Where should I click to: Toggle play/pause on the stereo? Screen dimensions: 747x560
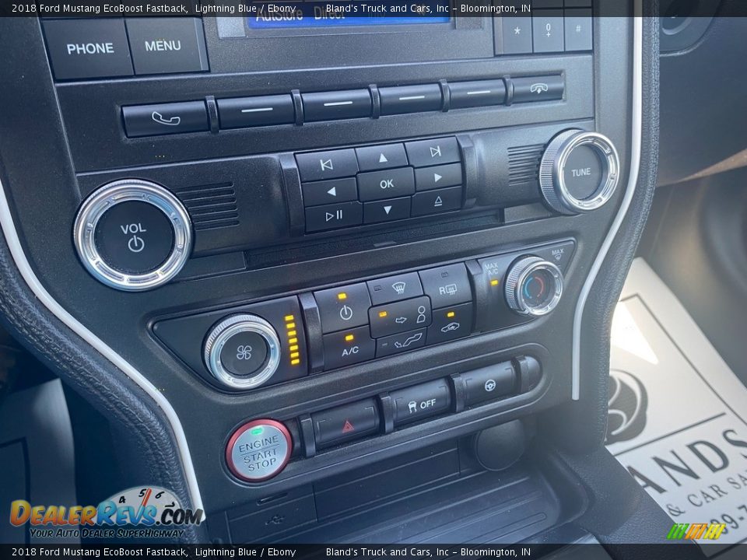[x=334, y=216]
